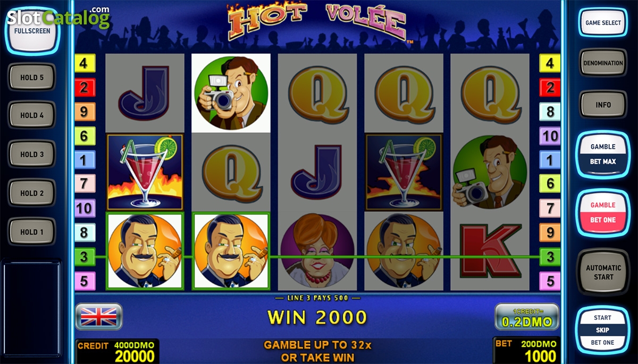Enable AUTOMATIC START
The image size is (638, 364).
pyautogui.click(x=603, y=272)
